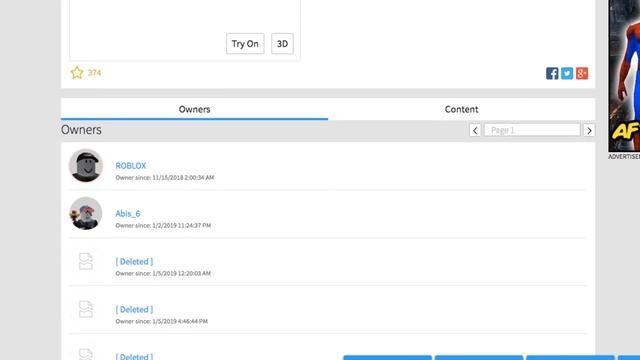
Task: Click deleted user icon dated 1/5/2019 4:46:44 PM
Action: click(86, 309)
